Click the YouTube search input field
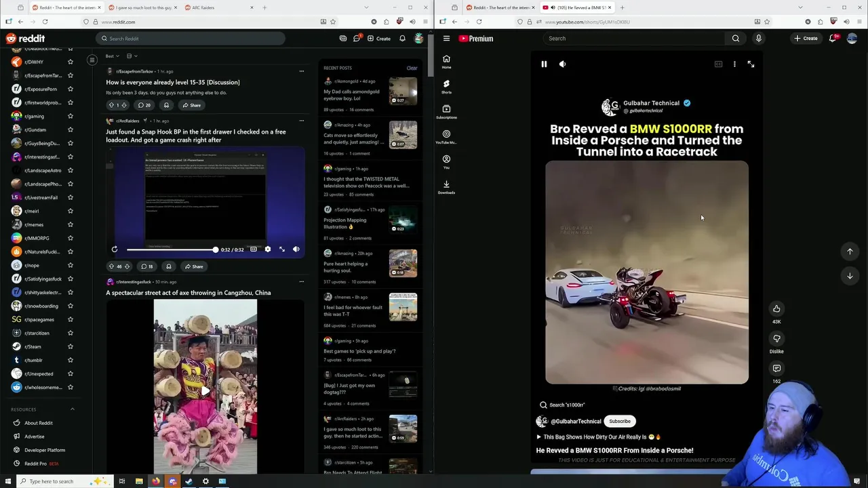 point(635,39)
